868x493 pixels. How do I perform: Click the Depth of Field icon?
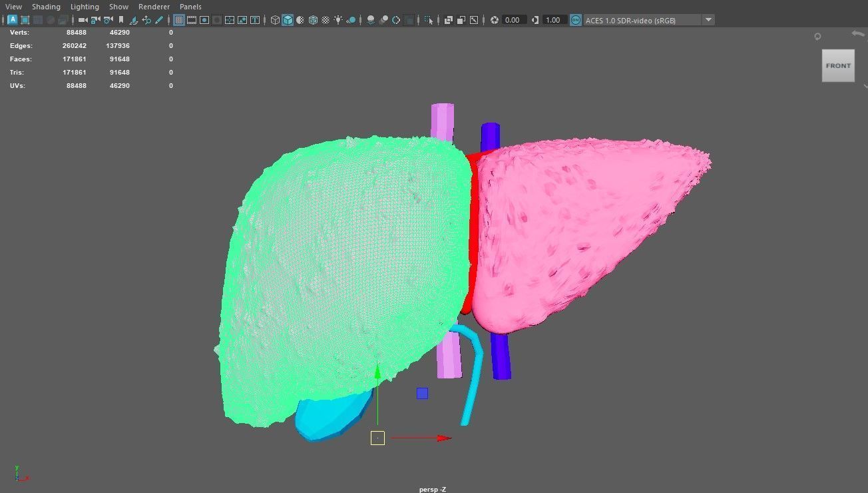409,20
